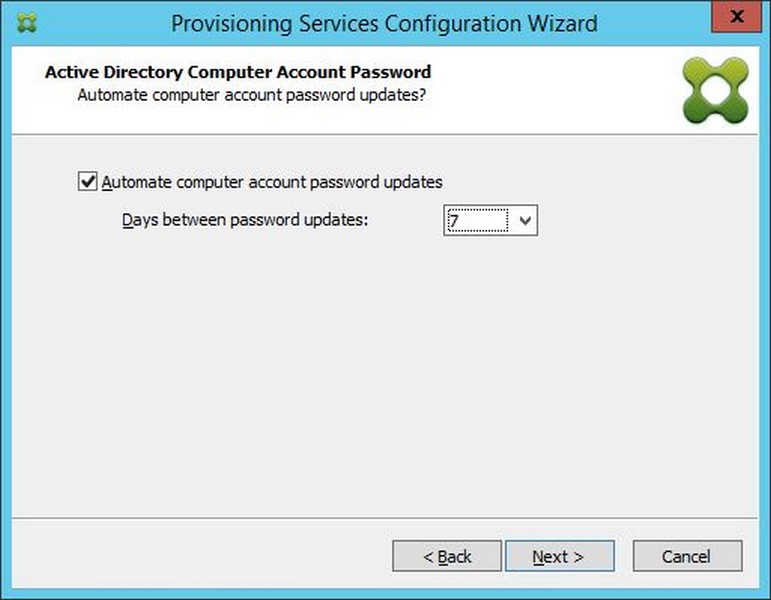The width and height of the screenshot is (771, 600).
Task: Cancel the configuration wizard
Action: [x=687, y=556]
